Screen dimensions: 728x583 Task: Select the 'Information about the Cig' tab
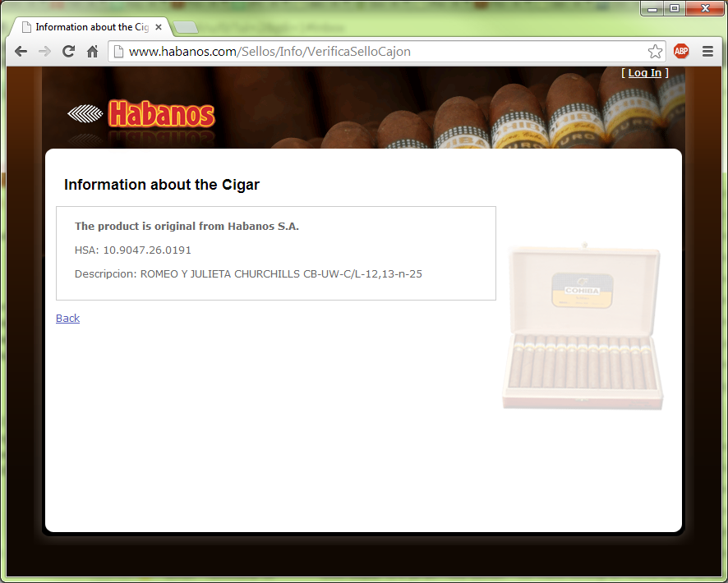tap(92, 27)
